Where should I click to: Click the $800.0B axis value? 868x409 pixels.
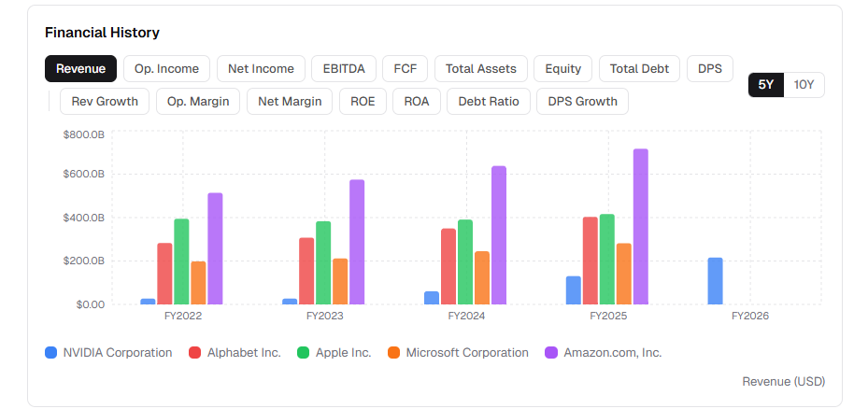pos(84,134)
